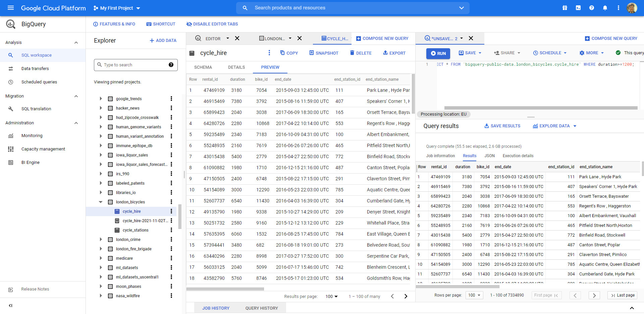Screen dimensions: 644x314
Task: Change rows per page in query results
Action: click(x=475, y=295)
